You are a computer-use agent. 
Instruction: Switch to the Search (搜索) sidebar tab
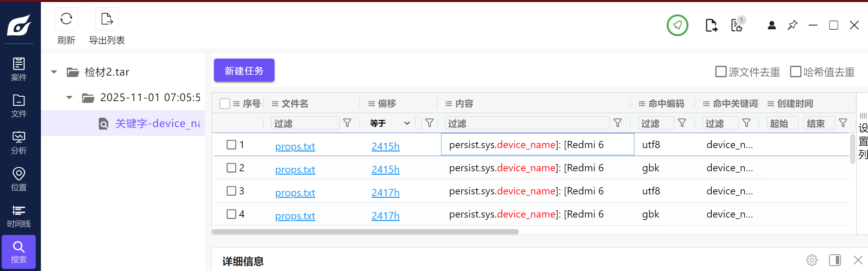coord(19,252)
